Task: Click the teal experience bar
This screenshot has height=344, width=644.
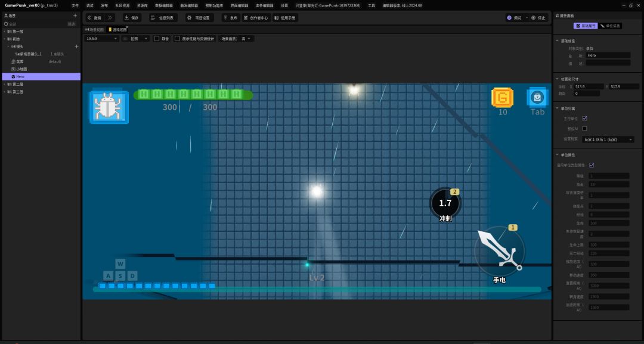Action: click(317, 289)
